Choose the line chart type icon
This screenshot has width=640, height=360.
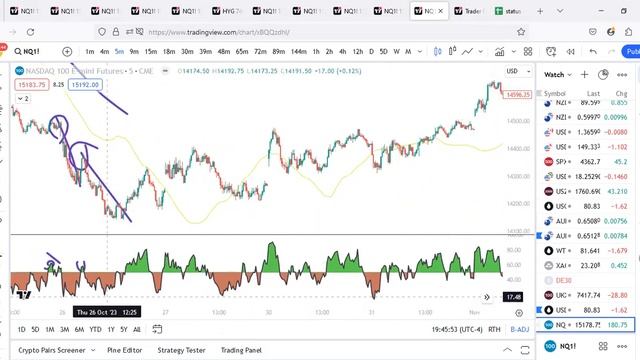tap(467, 51)
